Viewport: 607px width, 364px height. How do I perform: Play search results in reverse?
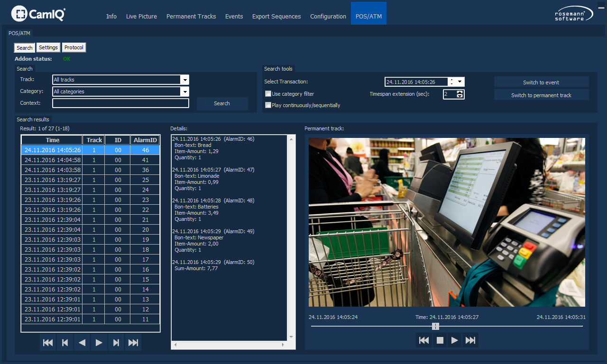82,343
